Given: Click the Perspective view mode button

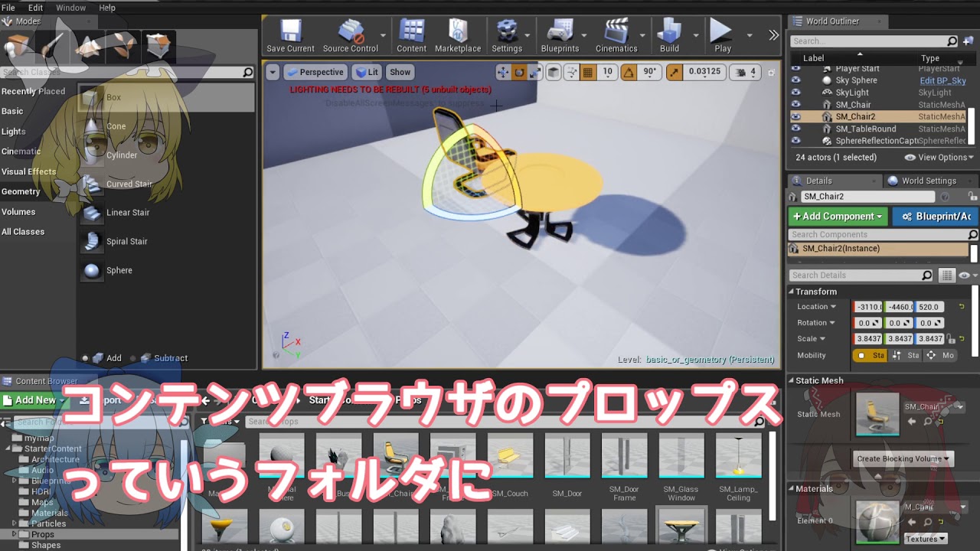Looking at the screenshot, I should click(x=314, y=72).
